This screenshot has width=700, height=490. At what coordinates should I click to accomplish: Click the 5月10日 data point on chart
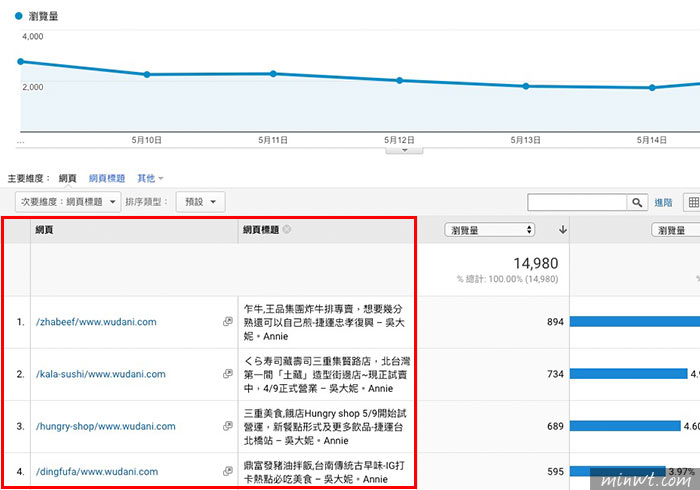tap(147, 75)
